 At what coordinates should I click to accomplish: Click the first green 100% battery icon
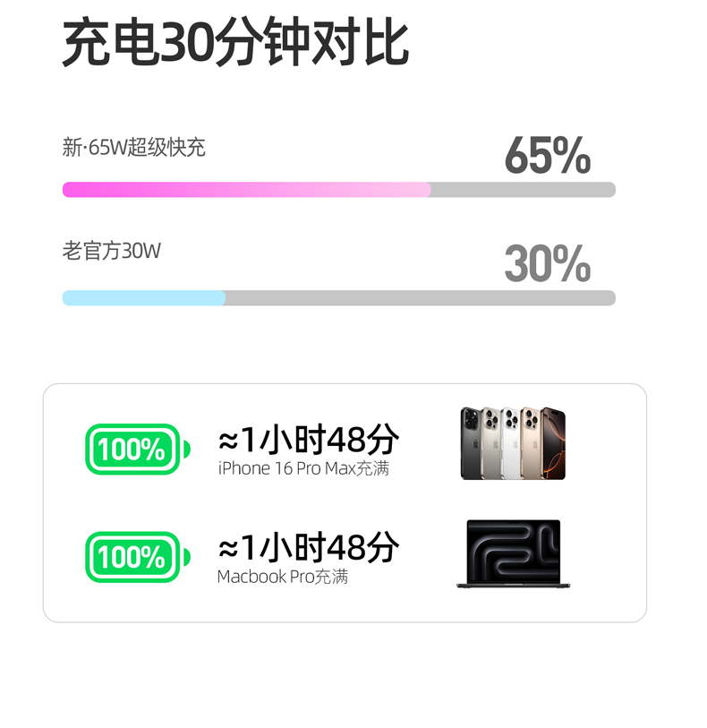tap(138, 449)
